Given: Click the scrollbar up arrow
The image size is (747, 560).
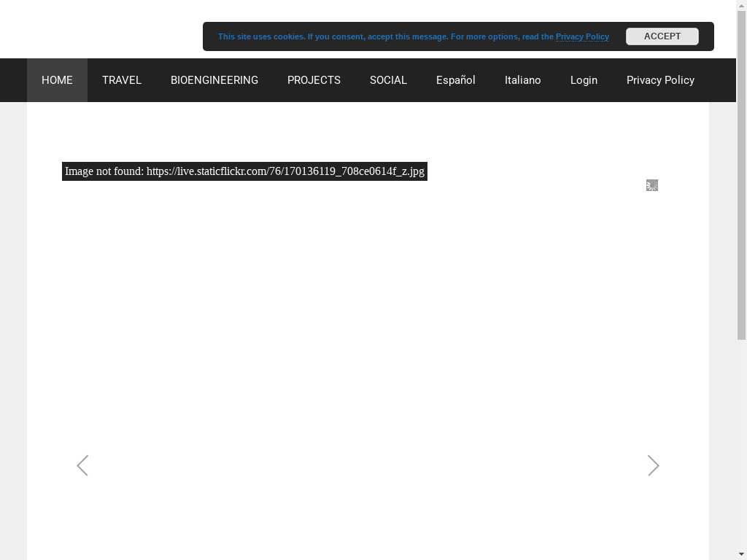Looking at the screenshot, I should tap(742, 5).
